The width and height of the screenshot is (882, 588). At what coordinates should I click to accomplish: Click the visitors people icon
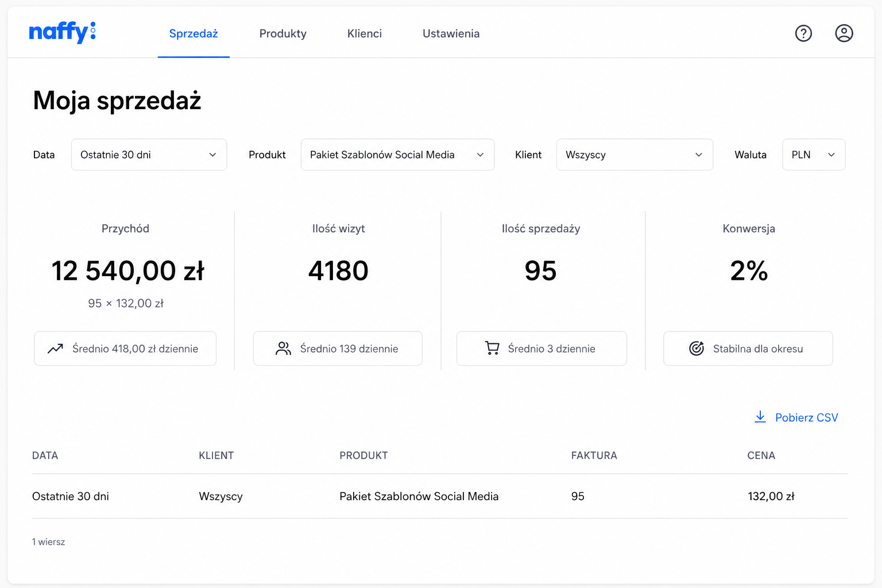tap(283, 349)
